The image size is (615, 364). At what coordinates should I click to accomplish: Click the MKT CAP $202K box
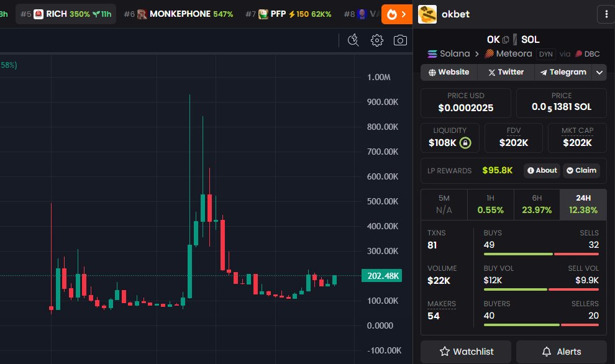click(577, 138)
